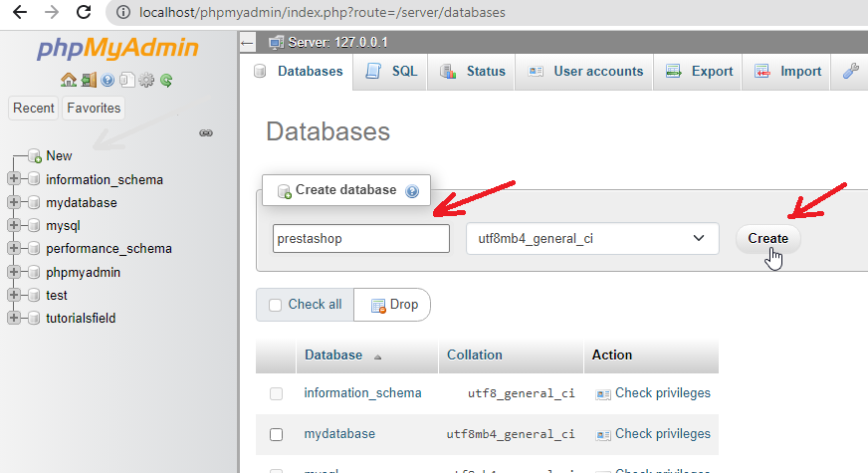Image resolution: width=868 pixels, height=473 pixels.
Task: Open MySQL documentation page icon
Action: click(x=127, y=81)
